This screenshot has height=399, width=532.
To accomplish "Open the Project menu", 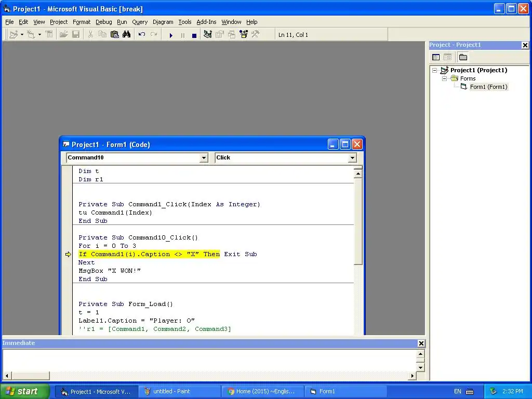I will (x=59, y=22).
